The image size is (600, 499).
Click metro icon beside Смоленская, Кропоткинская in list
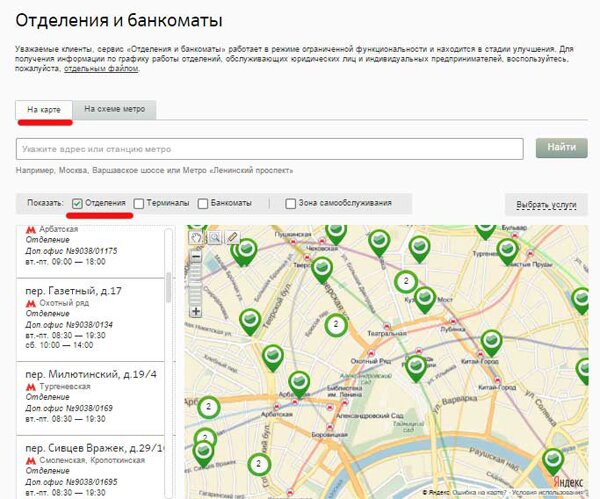[x=31, y=460]
